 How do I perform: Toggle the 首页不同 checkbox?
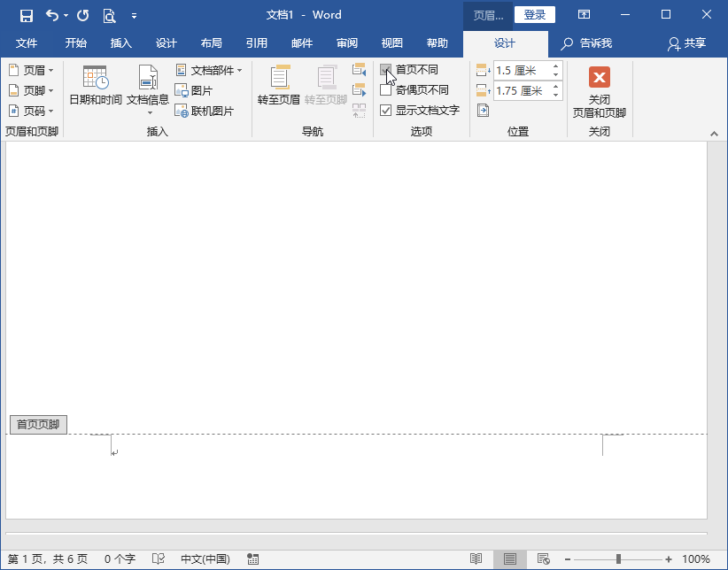[386, 70]
